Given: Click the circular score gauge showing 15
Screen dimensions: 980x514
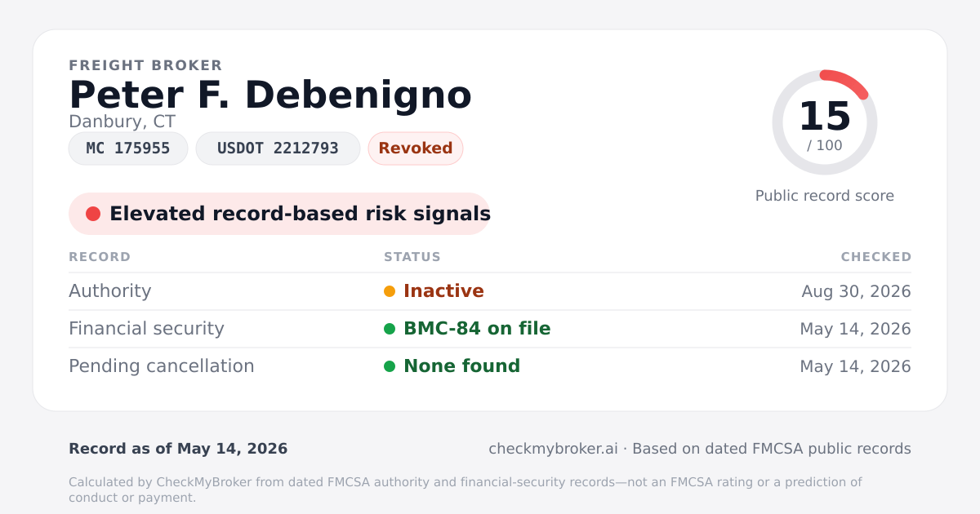Looking at the screenshot, I should click(x=825, y=122).
